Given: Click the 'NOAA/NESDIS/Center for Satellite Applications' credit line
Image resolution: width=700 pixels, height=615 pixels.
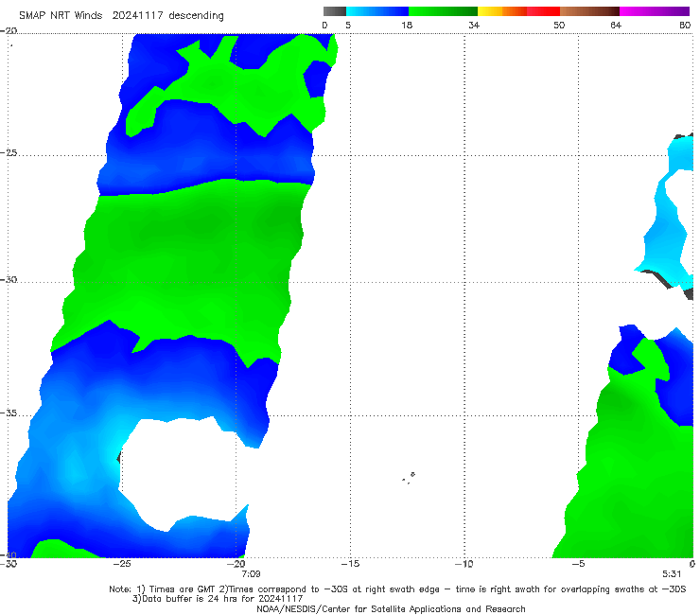Looking at the screenshot, I should point(391,609).
